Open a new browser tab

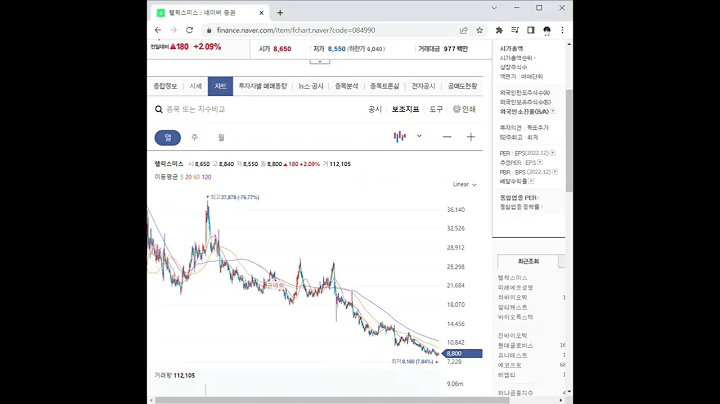tap(280, 13)
